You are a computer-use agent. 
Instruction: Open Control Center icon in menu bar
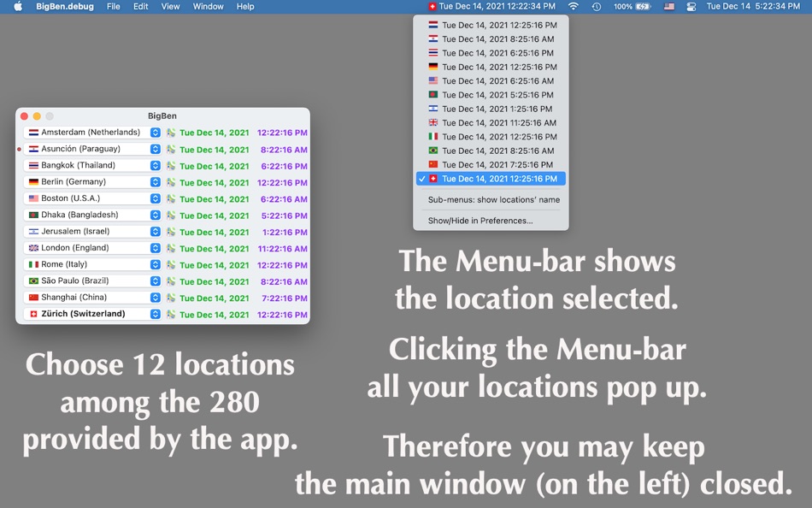tap(691, 7)
